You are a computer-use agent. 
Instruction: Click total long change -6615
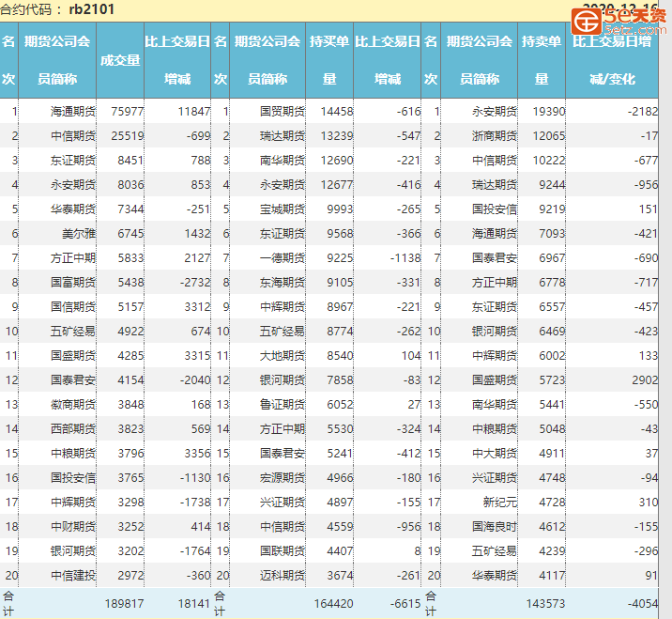pyautogui.click(x=405, y=604)
